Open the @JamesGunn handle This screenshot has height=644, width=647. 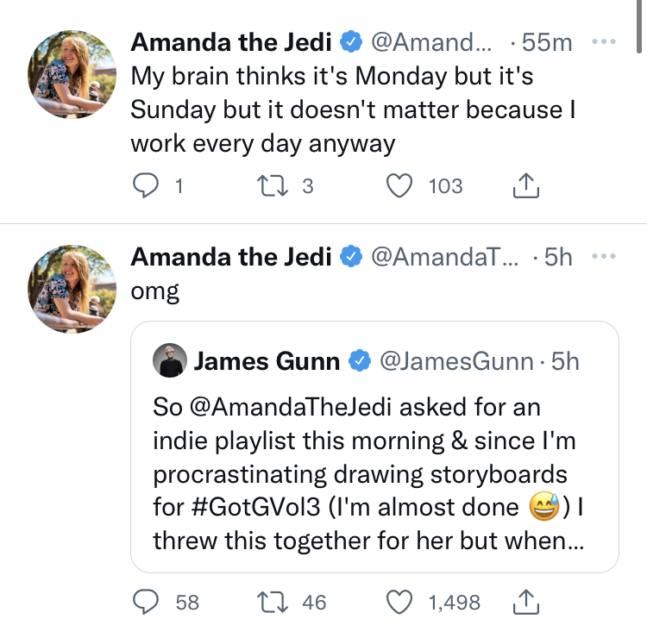(x=456, y=361)
